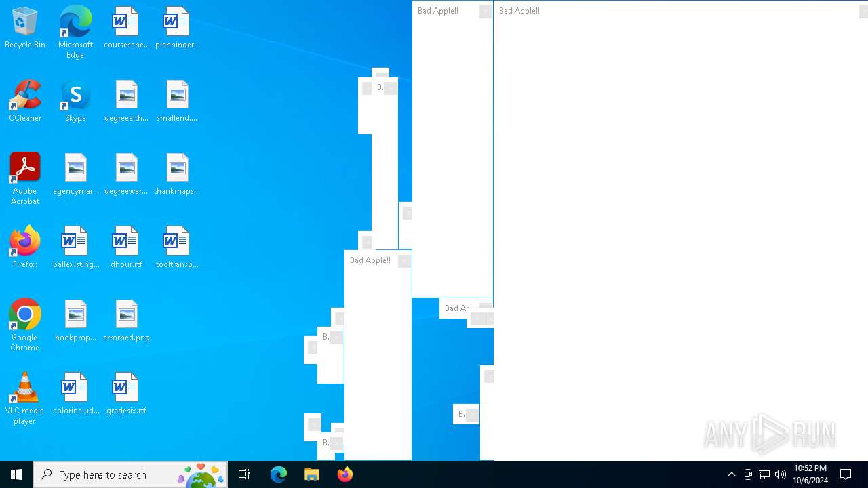Launch Firefox from the taskbar

[345, 474]
